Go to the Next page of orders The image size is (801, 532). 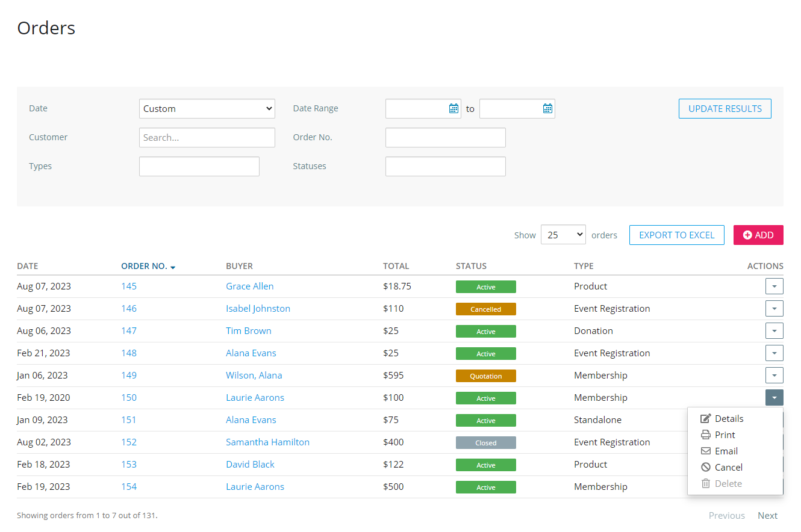[767, 516]
